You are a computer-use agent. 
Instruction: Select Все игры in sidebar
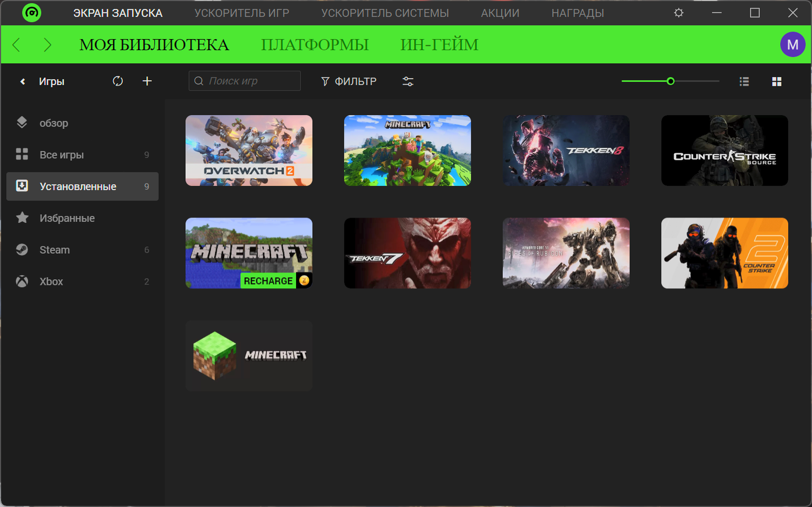tap(82, 155)
